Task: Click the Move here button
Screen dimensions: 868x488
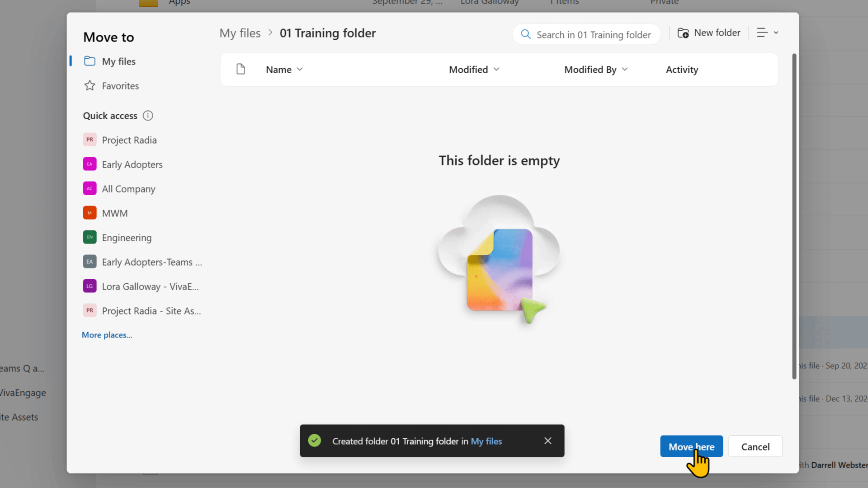Action: 691,446
